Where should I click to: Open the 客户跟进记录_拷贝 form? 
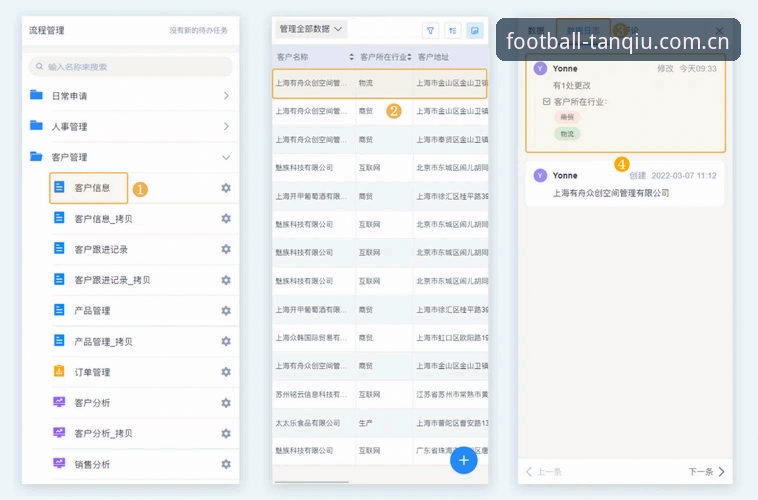(x=112, y=280)
